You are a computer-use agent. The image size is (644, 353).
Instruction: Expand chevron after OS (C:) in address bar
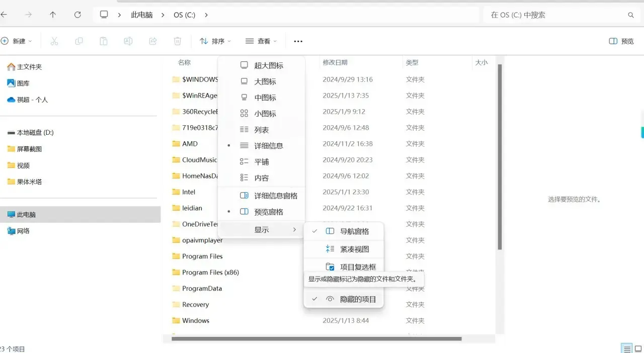click(x=206, y=15)
